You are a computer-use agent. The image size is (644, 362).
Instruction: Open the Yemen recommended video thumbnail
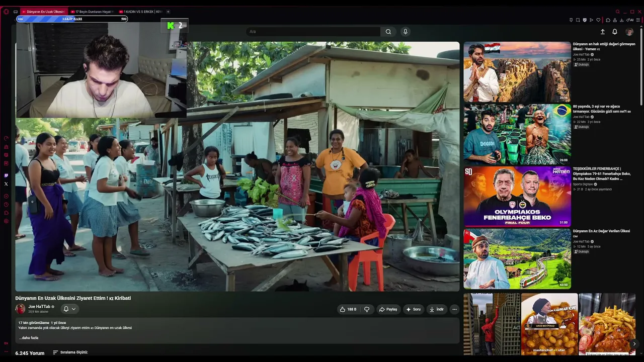(x=517, y=72)
